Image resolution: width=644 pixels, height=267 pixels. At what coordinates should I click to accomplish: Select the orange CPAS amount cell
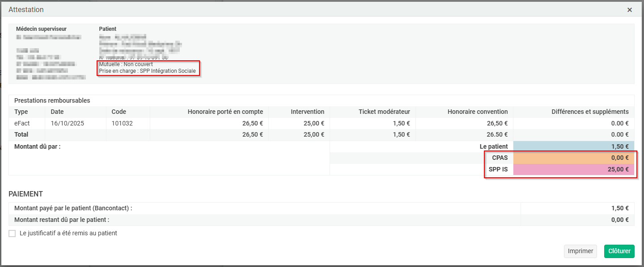tap(573, 158)
